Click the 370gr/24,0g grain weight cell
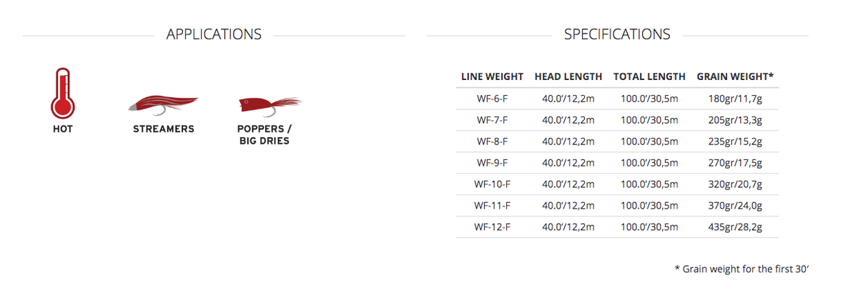Viewport: 868px width, 298px height. coord(735,206)
